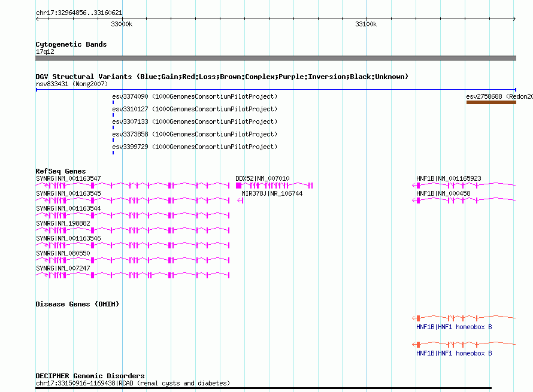Image resolution: width=533 pixels, height=392 pixels.
Task: Click the SYNRG NM_001163547 gene model glyph
Action: pyautogui.click(x=132, y=186)
